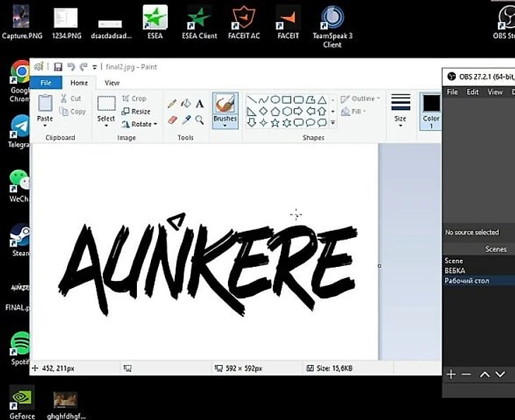Move scene down with the down arrow
The width and height of the screenshot is (515, 420).
coord(500,374)
